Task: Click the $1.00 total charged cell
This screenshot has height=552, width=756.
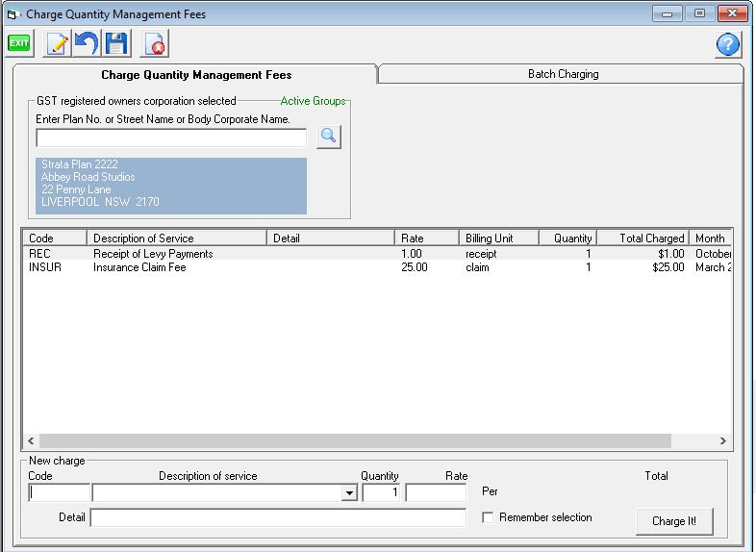Action: coord(671,254)
